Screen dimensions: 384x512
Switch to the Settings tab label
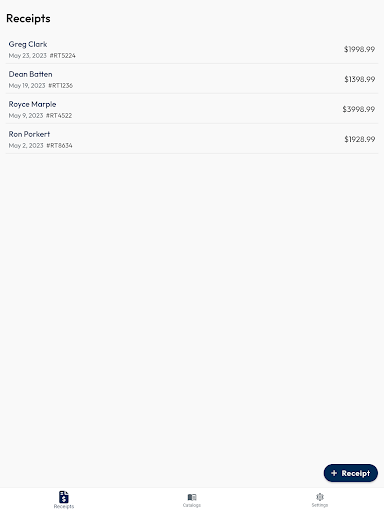pyautogui.click(x=320, y=505)
